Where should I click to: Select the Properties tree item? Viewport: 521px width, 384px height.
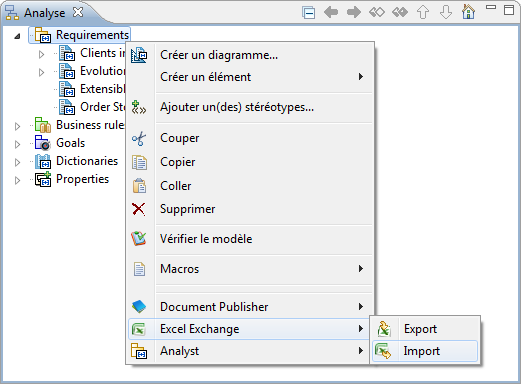click(x=82, y=179)
